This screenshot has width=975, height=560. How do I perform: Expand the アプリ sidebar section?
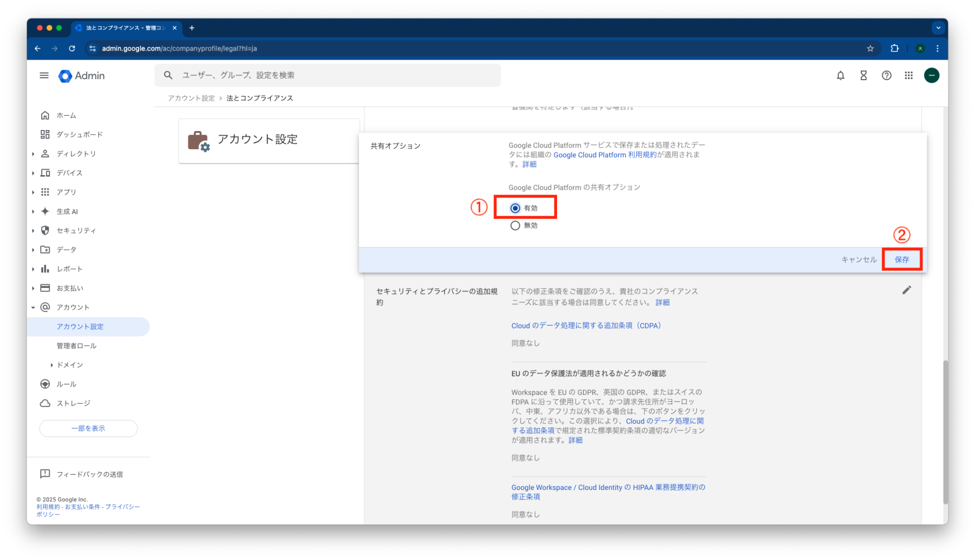(33, 192)
